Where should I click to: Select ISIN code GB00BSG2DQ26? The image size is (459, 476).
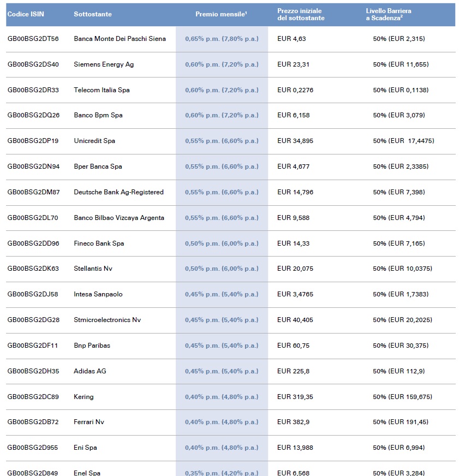(x=33, y=115)
